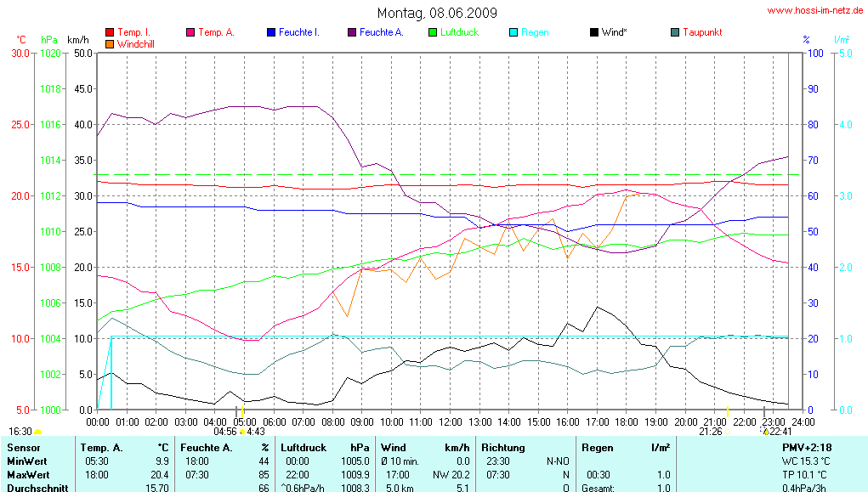Screen dimensions: 868x492
Task: Click the Windchill legend text label
Action: (x=136, y=43)
